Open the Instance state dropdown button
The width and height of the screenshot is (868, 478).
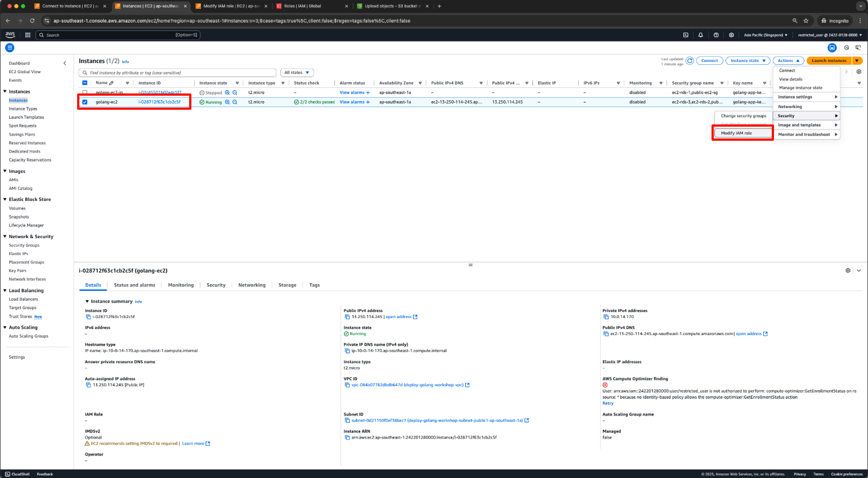pos(748,61)
